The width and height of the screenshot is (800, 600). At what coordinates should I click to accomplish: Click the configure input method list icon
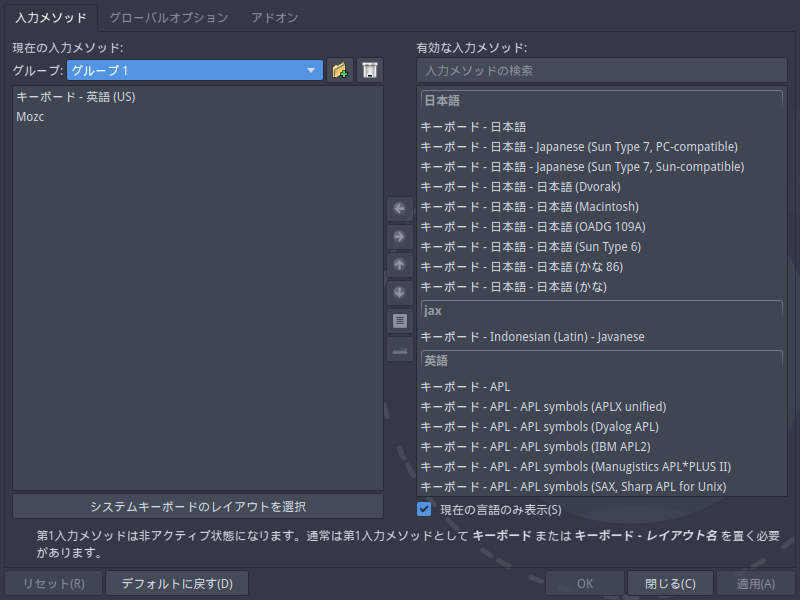click(399, 321)
